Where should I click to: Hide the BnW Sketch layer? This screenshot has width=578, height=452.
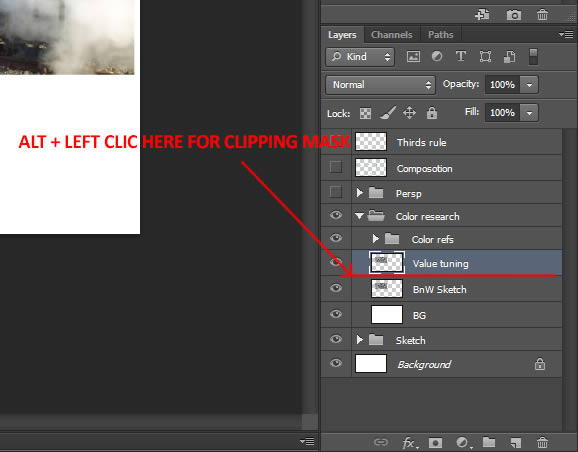[x=336, y=288]
